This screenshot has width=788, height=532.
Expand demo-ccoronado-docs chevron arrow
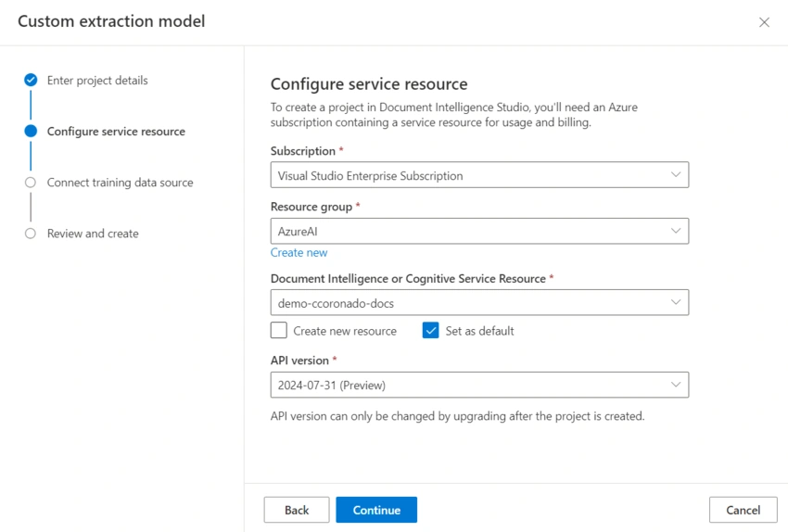676,302
